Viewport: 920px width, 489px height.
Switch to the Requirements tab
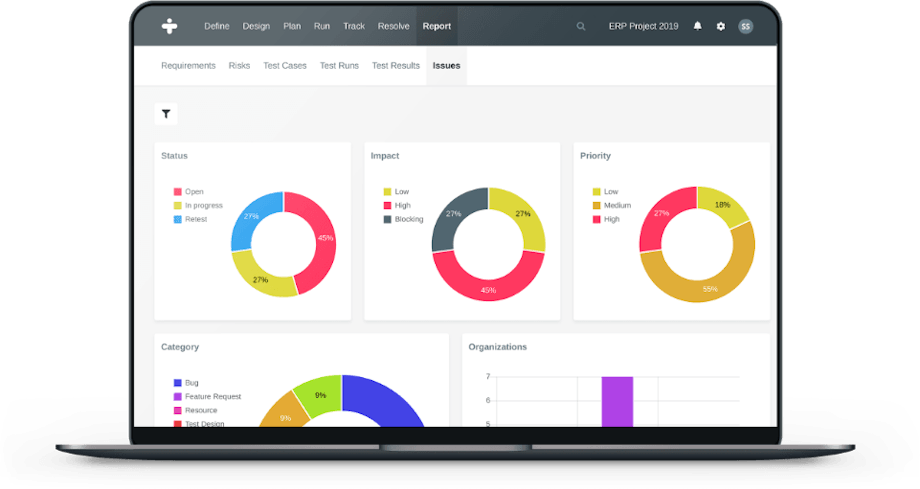coord(188,66)
